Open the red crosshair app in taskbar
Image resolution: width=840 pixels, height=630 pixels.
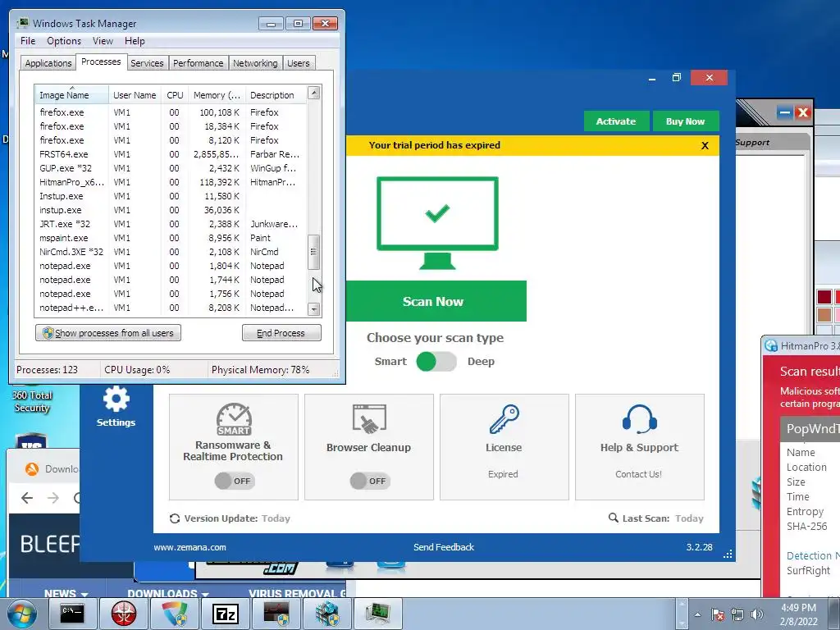click(x=124, y=614)
